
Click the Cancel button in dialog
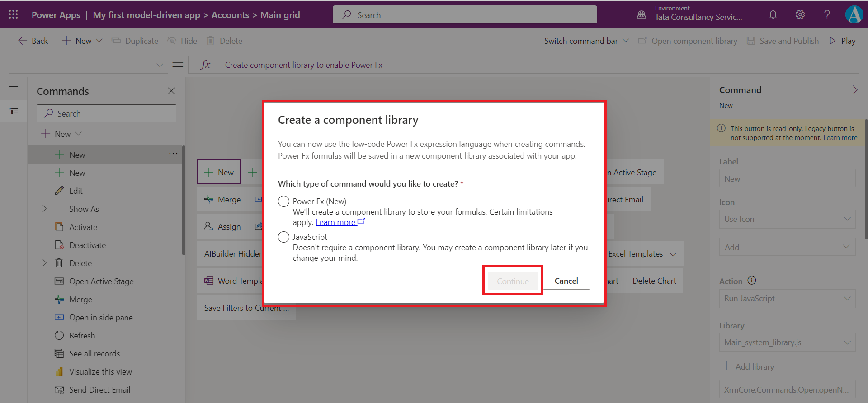[566, 281]
